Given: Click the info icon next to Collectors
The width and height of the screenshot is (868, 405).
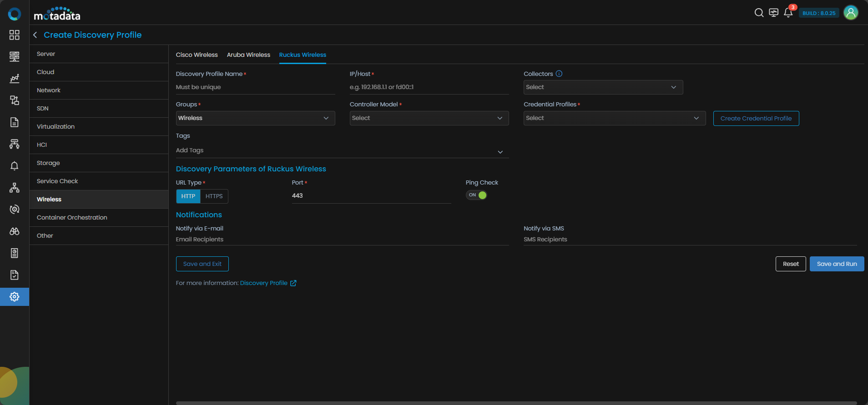Looking at the screenshot, I should (x=559, y=74).
